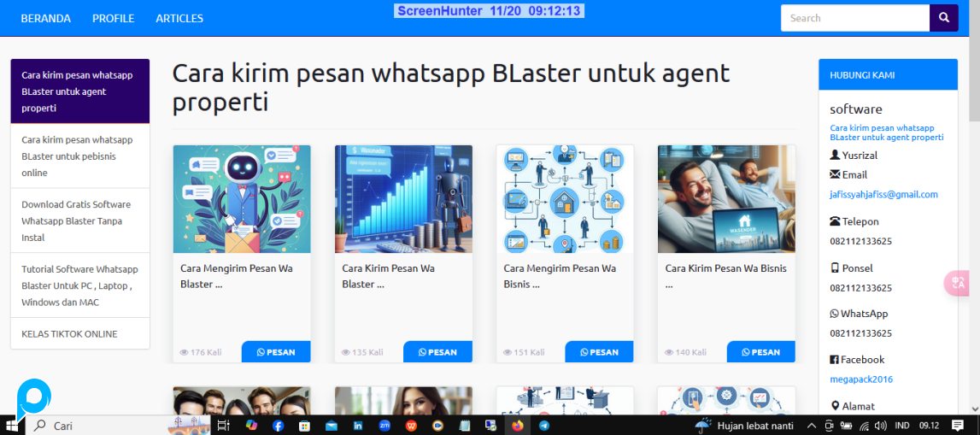This screenshot has height=435, width=980.
Task: Open the BERANDA menu item
Action: 45,18
